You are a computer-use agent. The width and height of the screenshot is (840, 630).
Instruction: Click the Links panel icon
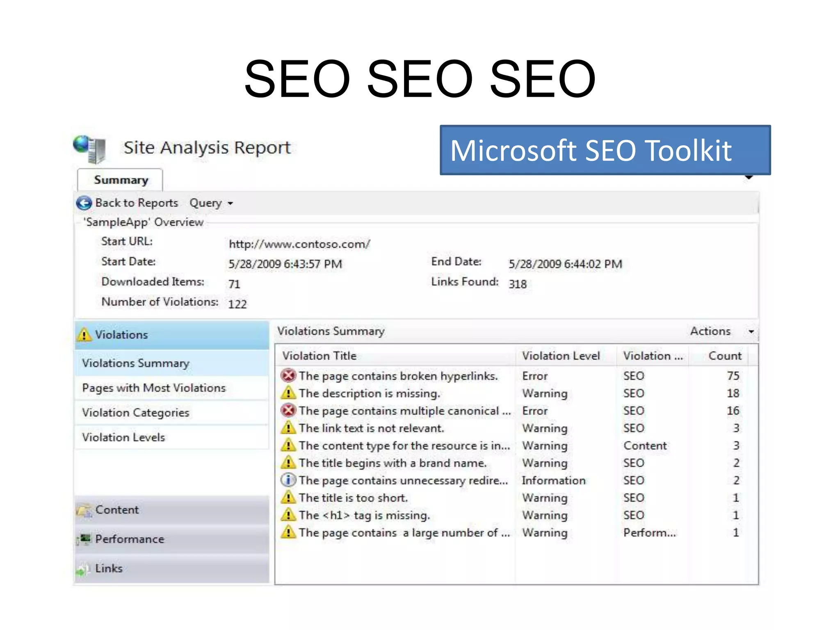point(83,569)
